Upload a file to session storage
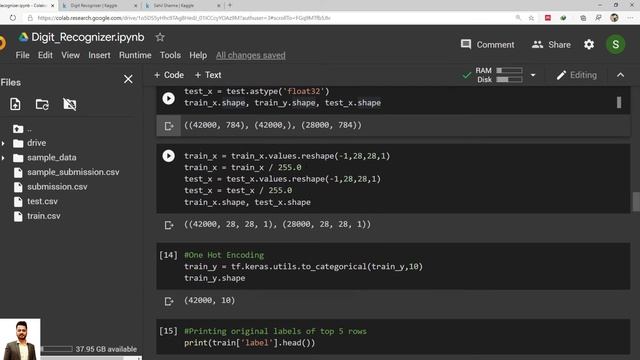 click(15, 104)
